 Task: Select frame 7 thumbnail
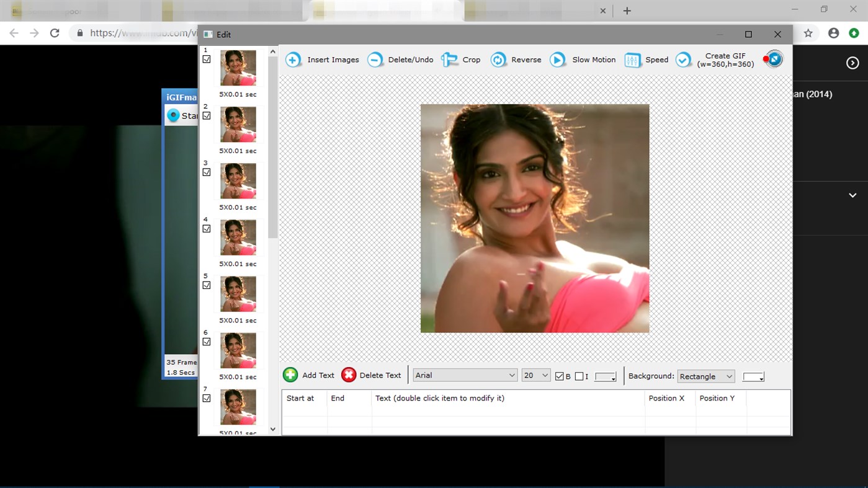tap(238, 406)
